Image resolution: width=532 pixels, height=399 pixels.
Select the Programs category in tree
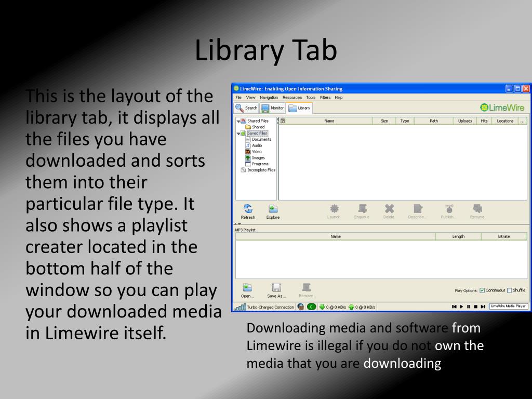257,164
